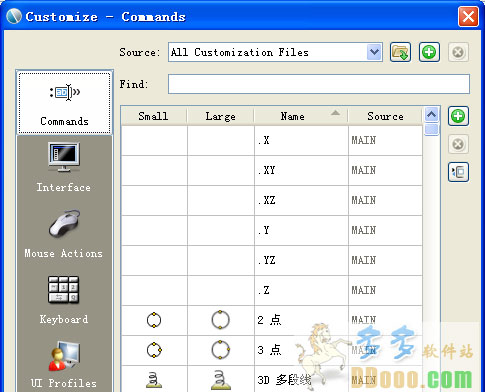Viewport: 485px width, 392px height.
Task: Sort by the Source column header
Action: point(385,116)
